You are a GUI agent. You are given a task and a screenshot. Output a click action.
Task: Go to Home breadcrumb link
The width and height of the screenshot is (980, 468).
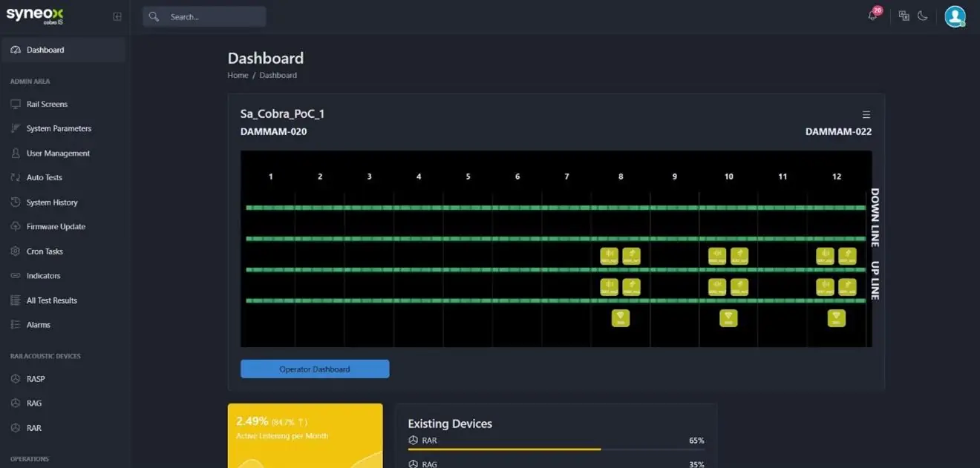tap(238, 75)
